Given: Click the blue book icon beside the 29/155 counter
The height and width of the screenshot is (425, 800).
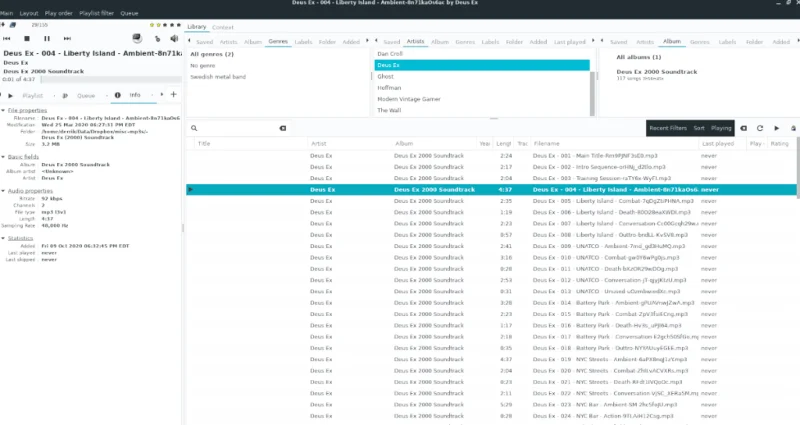Looking at the screenshot, I should [13, 24].
